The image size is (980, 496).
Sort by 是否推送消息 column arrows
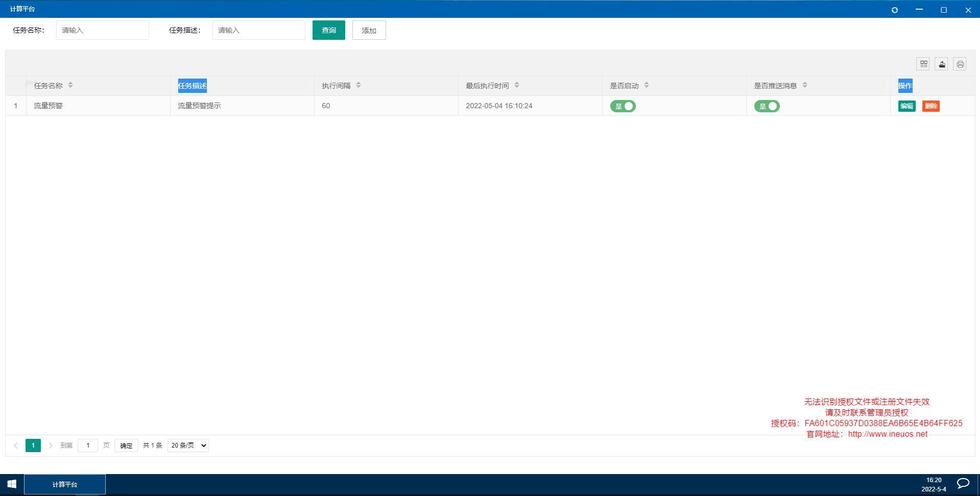(805, 85)
